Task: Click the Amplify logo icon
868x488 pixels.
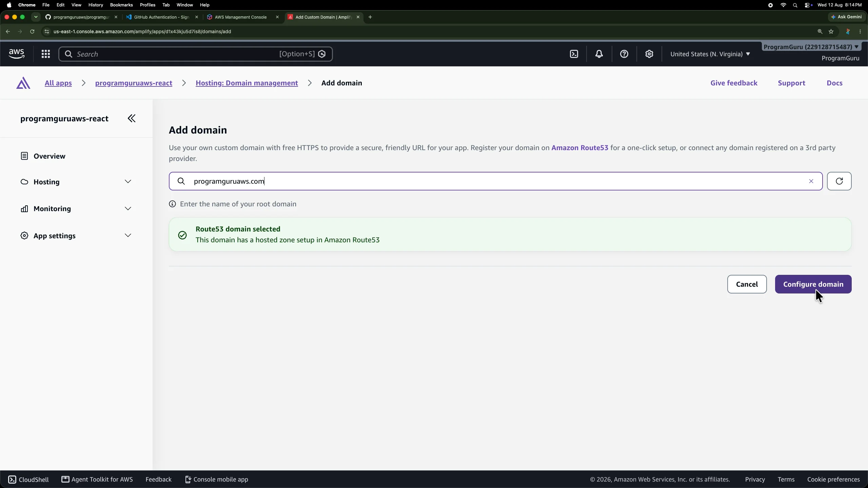Action: coord(23,83)
